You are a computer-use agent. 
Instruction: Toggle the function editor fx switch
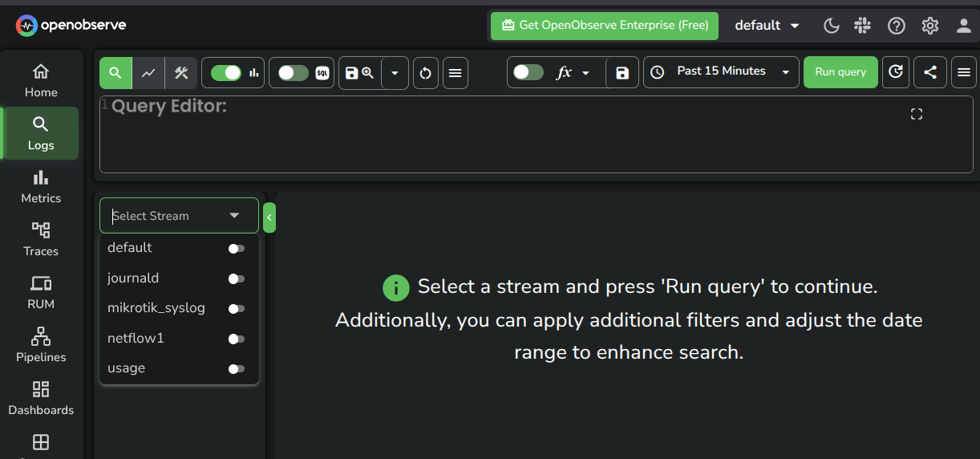528,72
